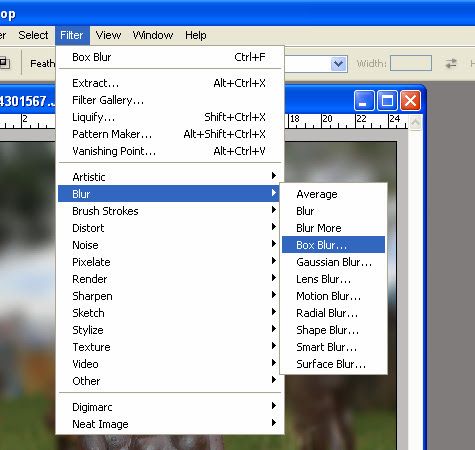475x450 pixels.
Task: Expand the Stylize submenu
Action: 170,330
